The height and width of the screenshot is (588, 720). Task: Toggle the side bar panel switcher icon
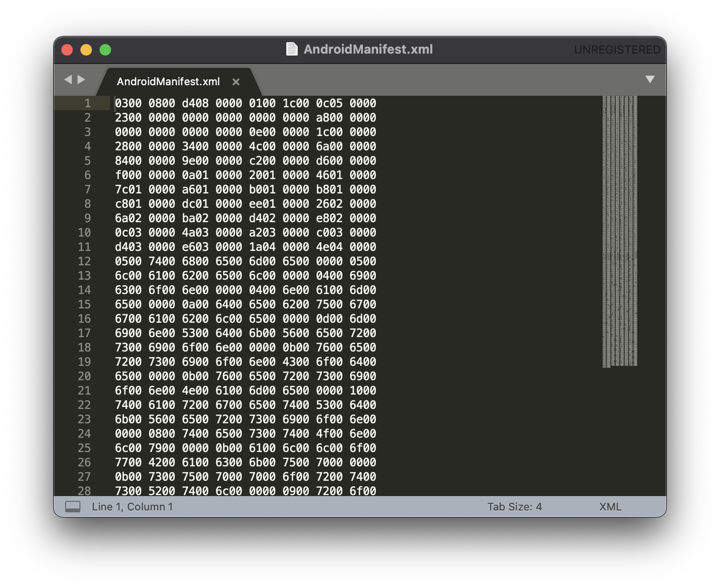[x=73, y=507]
